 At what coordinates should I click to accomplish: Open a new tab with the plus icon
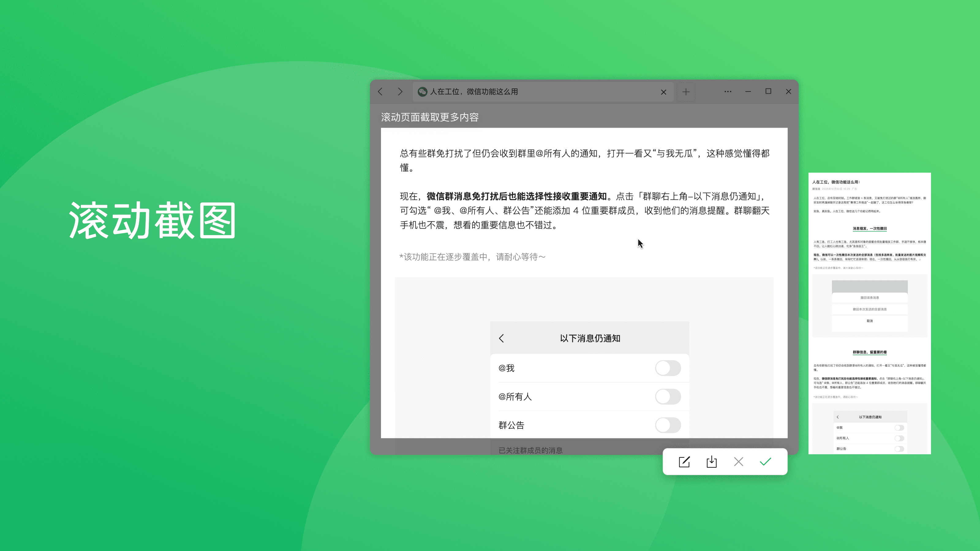(686, 92)
